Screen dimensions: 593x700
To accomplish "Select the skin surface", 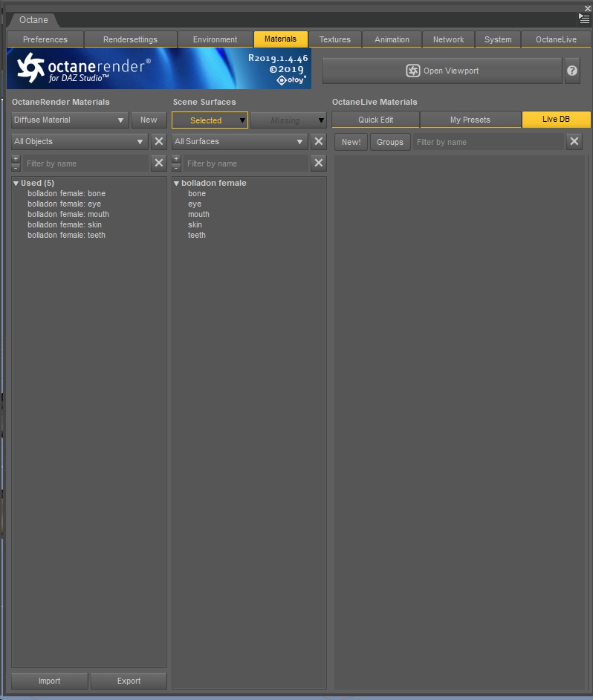I will pyautogui.click(x=195, y=224).
